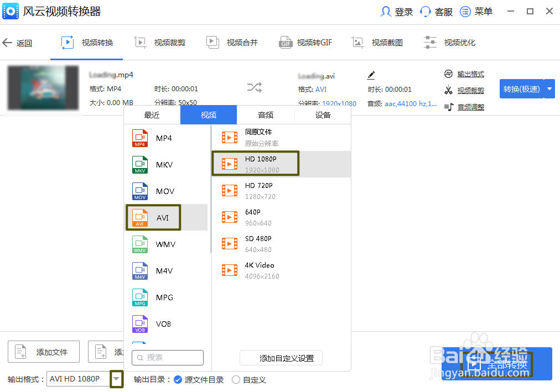Click the AVI HD 1080P format box
Viewport: 560px width, 392px height.
78,379
